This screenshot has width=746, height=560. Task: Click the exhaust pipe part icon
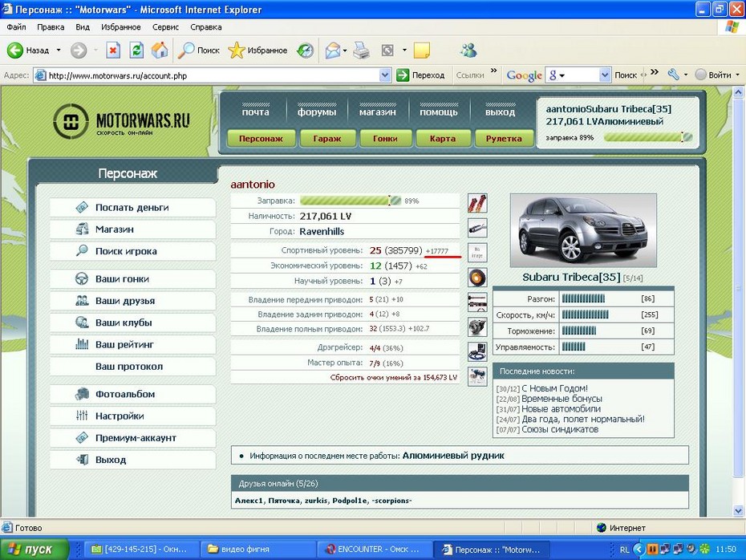point(477,228)
